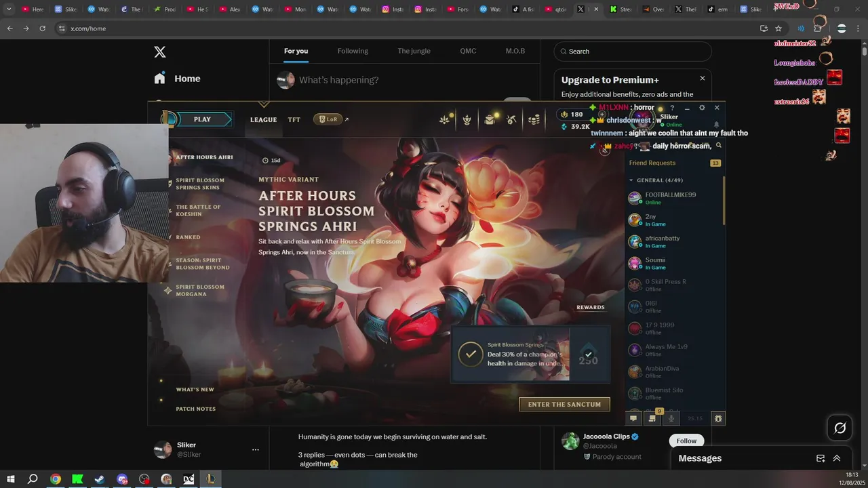Select Spirit Blossom Springs Skins item
The width and height of the screenshot is (868, 488).
[200, 184]
